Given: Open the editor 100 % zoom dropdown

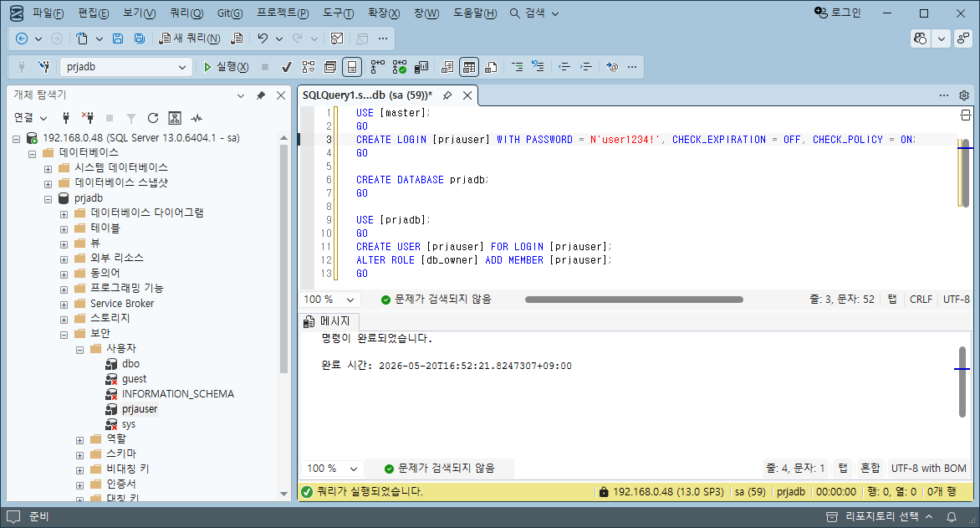Looking at the screenshot, I should click(350, 300).
